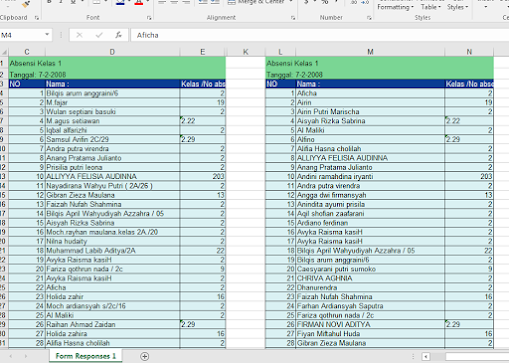Viewport: 509px width, 363px height.
Task: Click the horizontal scrollbar left arrow
Action: pos(426,357)
